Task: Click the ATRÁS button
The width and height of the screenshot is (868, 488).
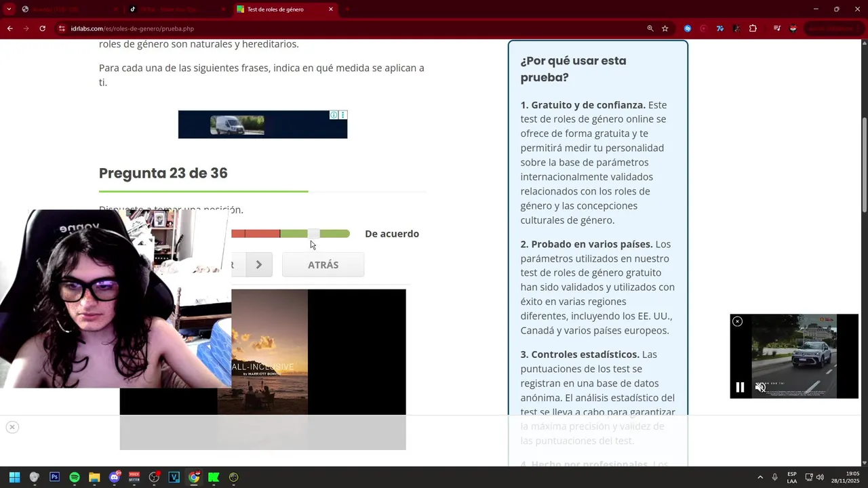Action: [x=323, y=265]
